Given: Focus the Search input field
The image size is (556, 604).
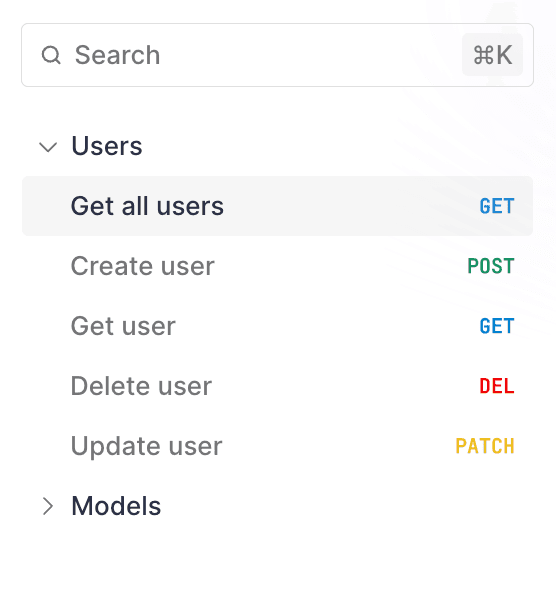Looking at the screenshot, I should coord(277,55).
